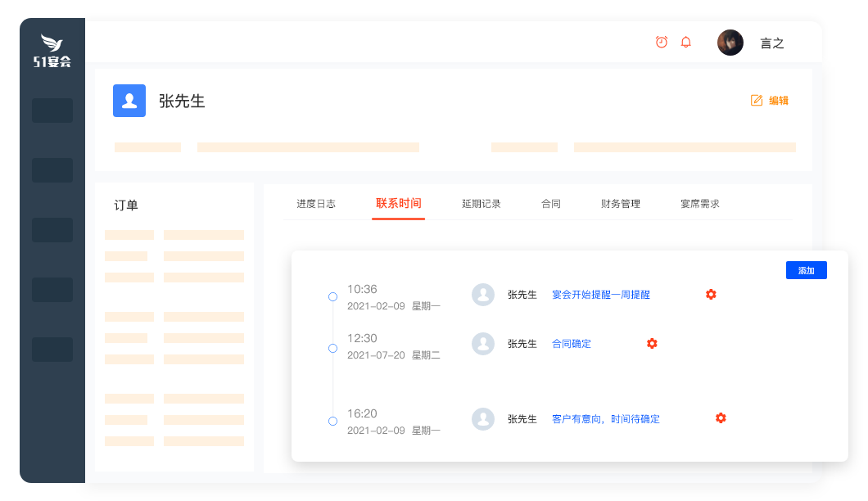Viewport: 868px width, 501px height.
Task: Click the blue 添加 button
Action: [x=806, y=270]
